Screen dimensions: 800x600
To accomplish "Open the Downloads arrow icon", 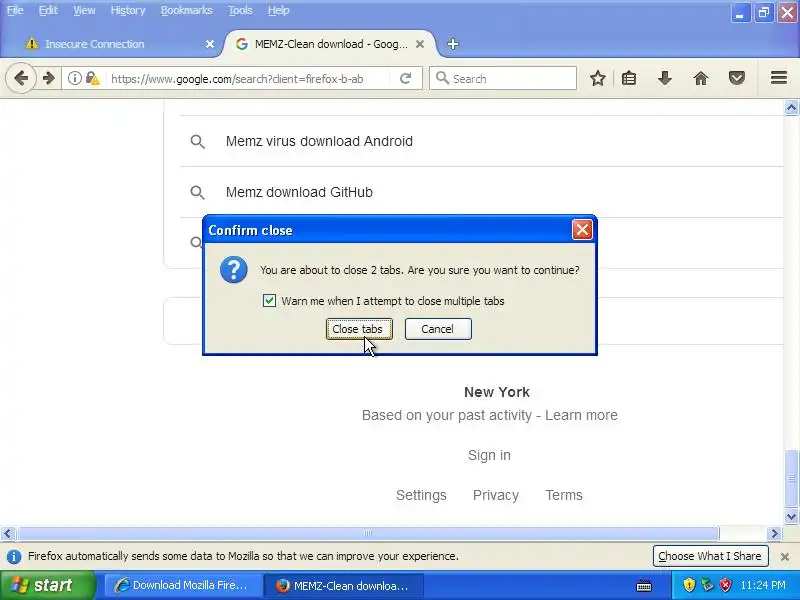I will pyautogui.click(x=664, y=78).
